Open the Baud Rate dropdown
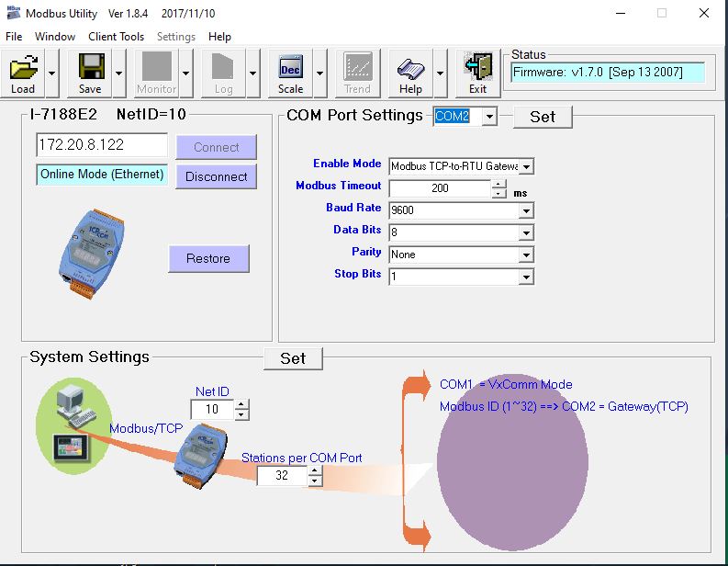The width and height of the screenshot is (728, 566). 526,210
